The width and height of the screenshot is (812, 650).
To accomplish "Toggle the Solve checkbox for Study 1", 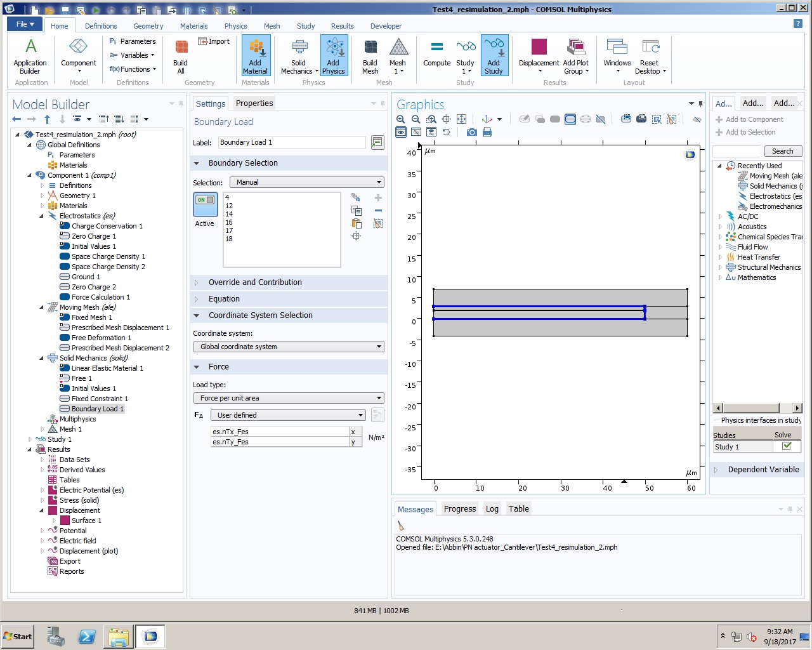I will click(x=787, y=446).
